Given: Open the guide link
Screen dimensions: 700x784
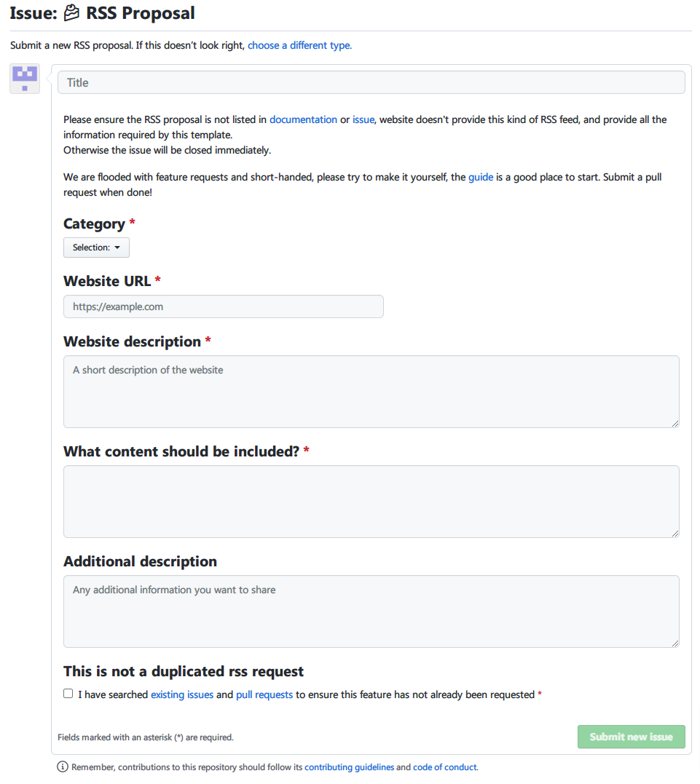Looking at the screenshot, I should coord(481,176).
